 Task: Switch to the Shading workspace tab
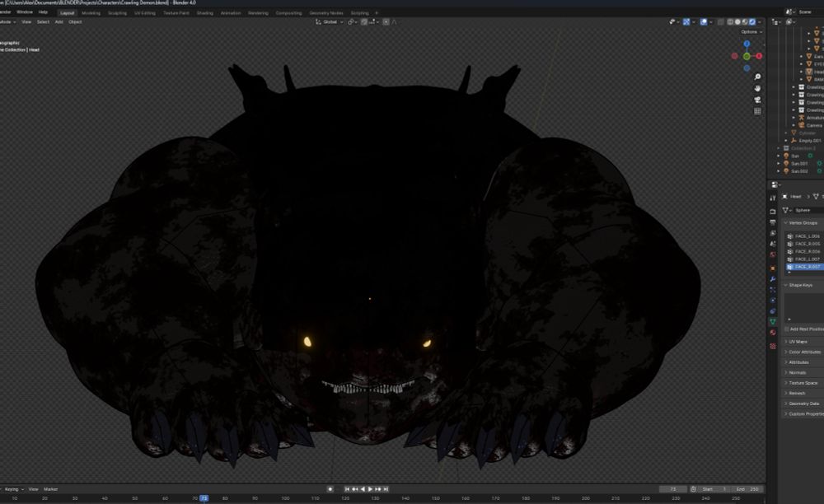click(x=204, y=13)
